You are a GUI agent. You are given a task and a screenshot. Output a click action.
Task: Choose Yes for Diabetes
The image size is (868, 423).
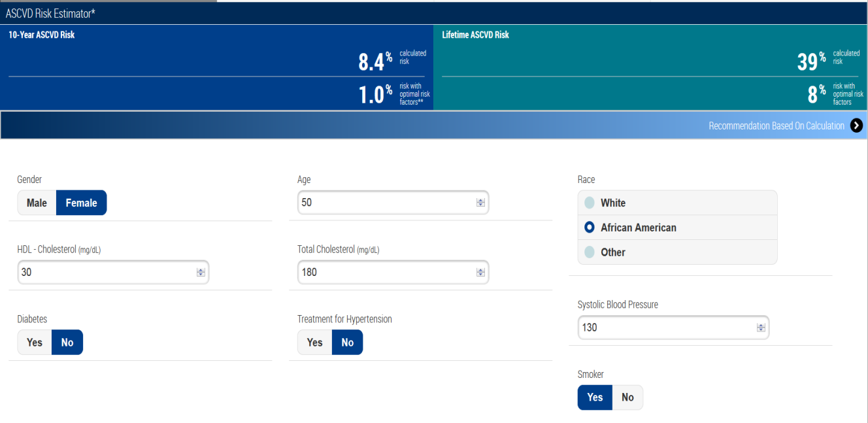point(35,343)
